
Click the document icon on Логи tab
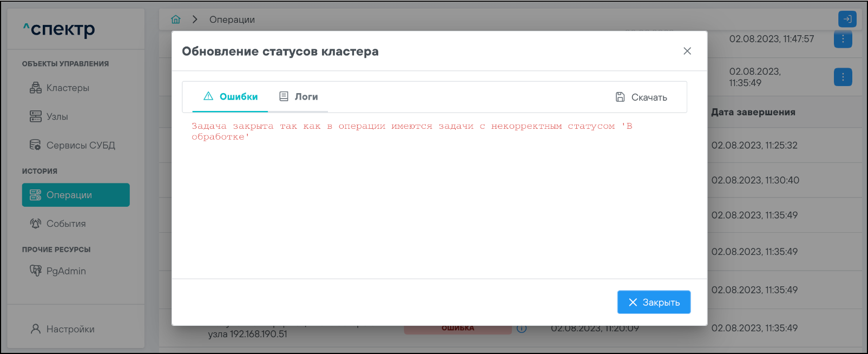click(284, 96)
